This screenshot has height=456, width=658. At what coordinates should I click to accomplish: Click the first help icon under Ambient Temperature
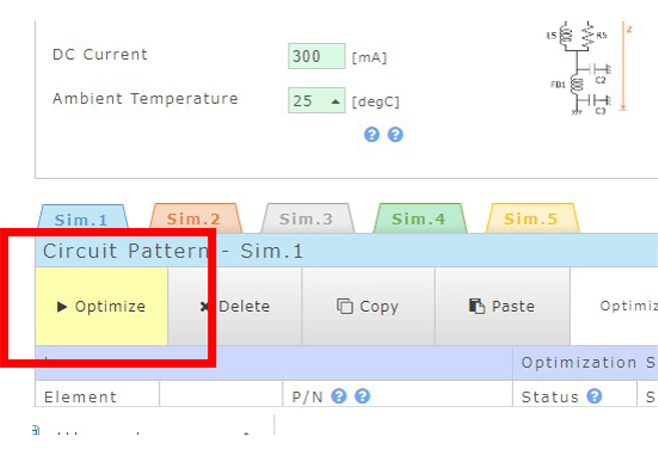[x=372, y=134]
